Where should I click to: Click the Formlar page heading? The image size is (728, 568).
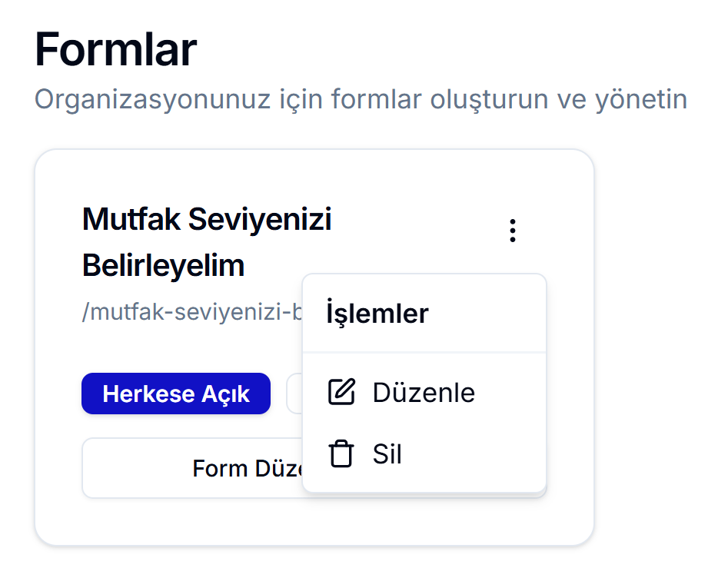click(115, 50)
